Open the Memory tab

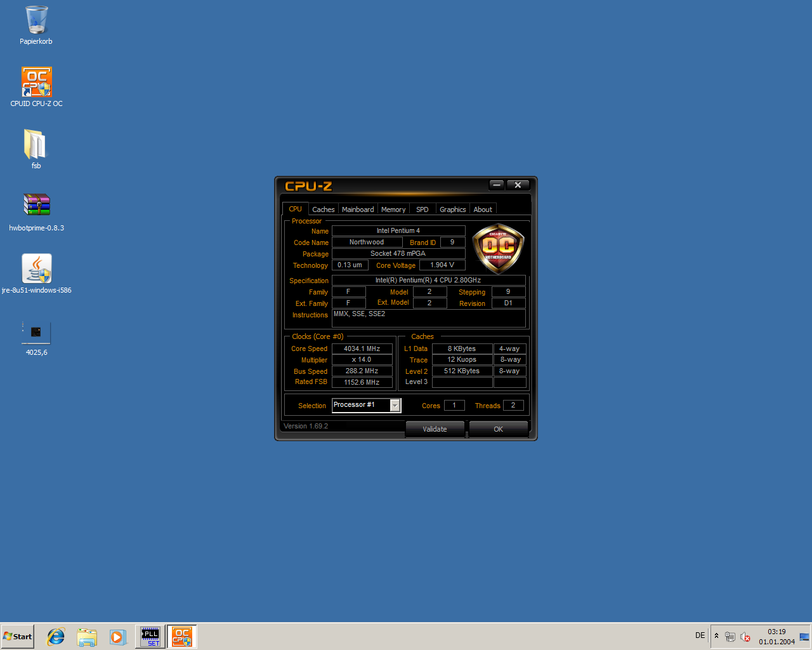coord(393,209)
